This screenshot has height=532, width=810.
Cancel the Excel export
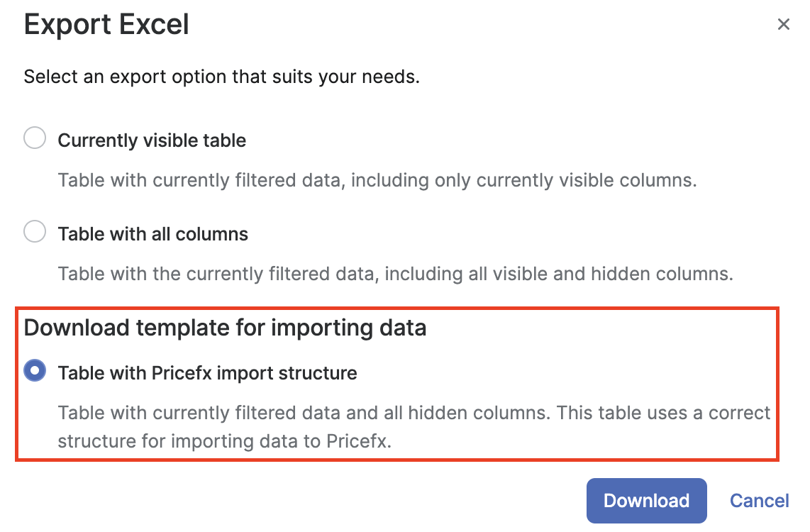tap(759, 501)
